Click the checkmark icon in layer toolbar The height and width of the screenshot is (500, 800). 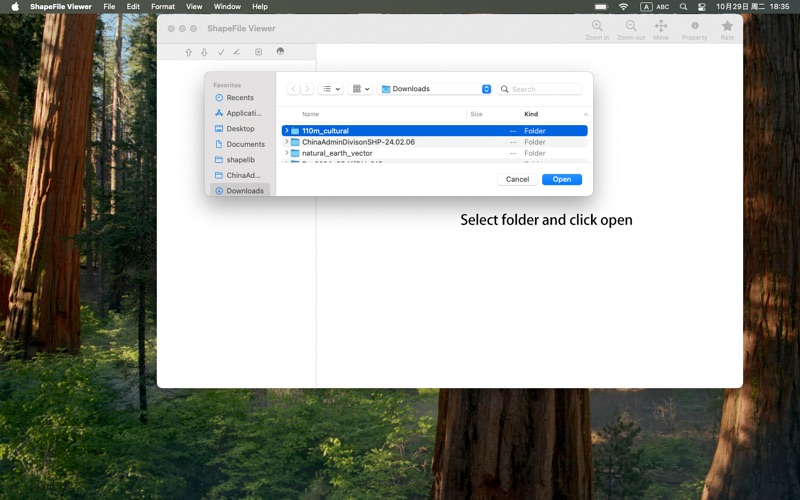pyautogui.click(x=221, y=52)
